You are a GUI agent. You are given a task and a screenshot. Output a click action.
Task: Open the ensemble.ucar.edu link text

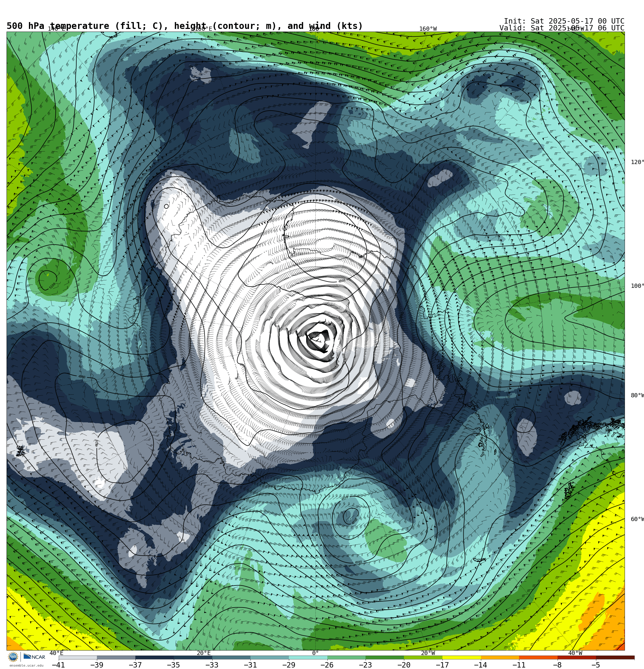coord(26,665)
